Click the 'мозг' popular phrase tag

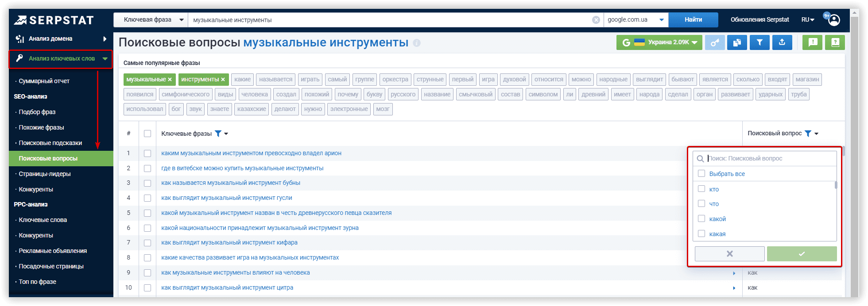click(x=383, y=109)
